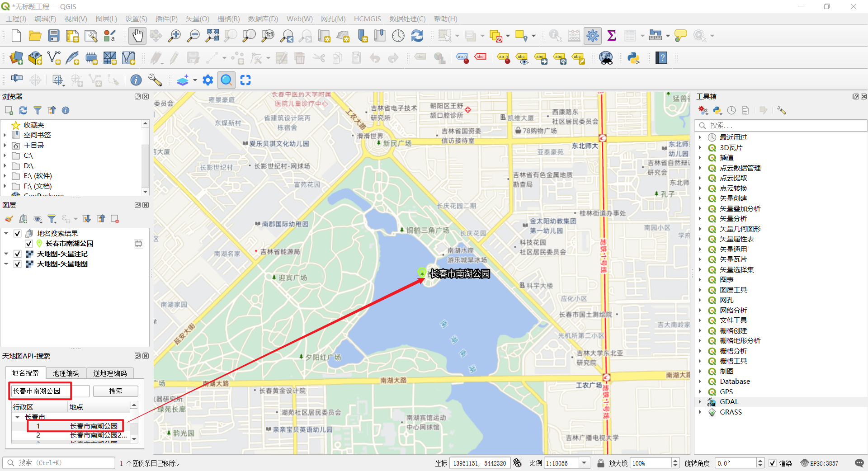Increase the rotation angle stepper

click(760, 460)
